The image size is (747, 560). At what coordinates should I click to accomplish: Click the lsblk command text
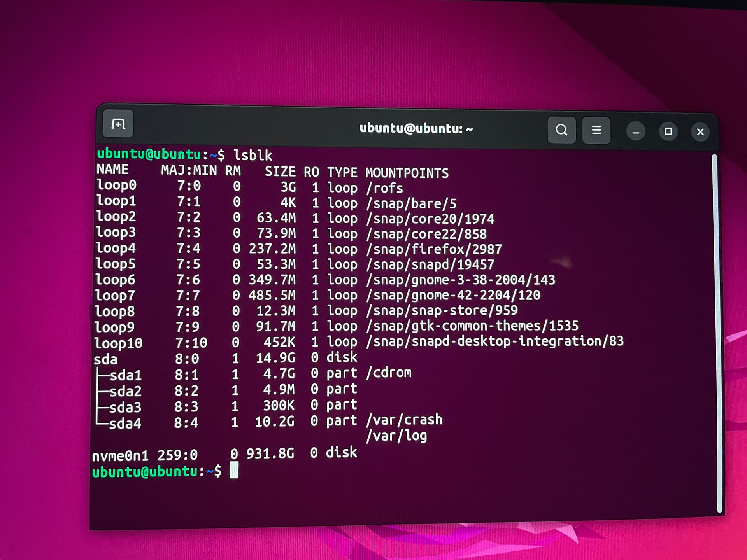coord(253,155)
